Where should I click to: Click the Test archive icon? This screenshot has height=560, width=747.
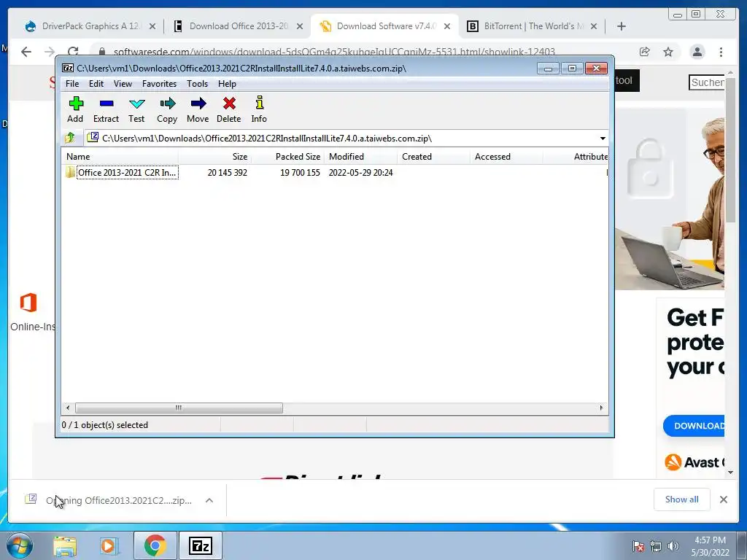tap(136, 109)
